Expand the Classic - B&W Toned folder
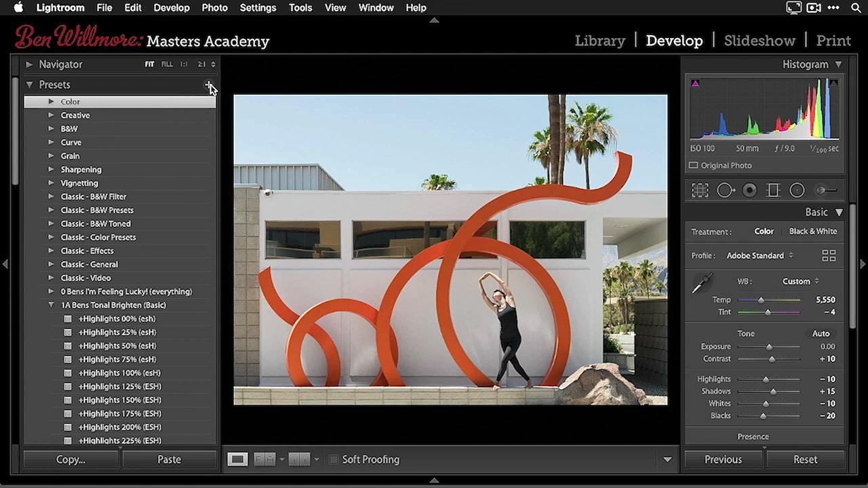This screenshot has height=488, width=868. point(51,224)
